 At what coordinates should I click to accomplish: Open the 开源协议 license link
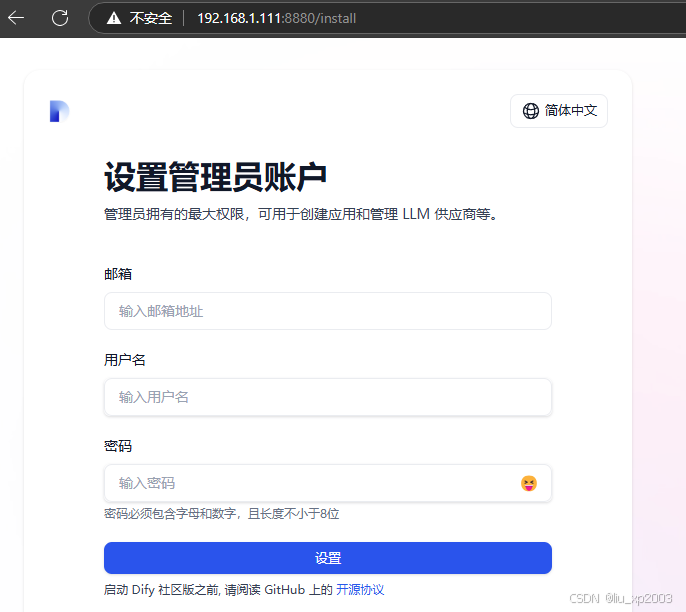(360, 590)
